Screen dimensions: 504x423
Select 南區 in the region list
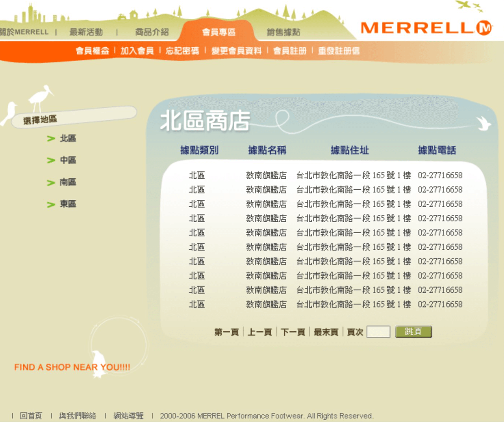tap(68, 182)
